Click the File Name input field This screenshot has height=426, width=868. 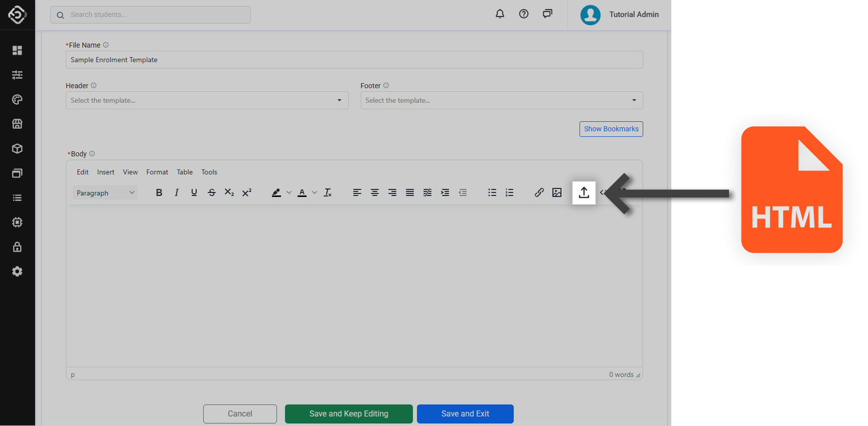click(x=354, y=60)
